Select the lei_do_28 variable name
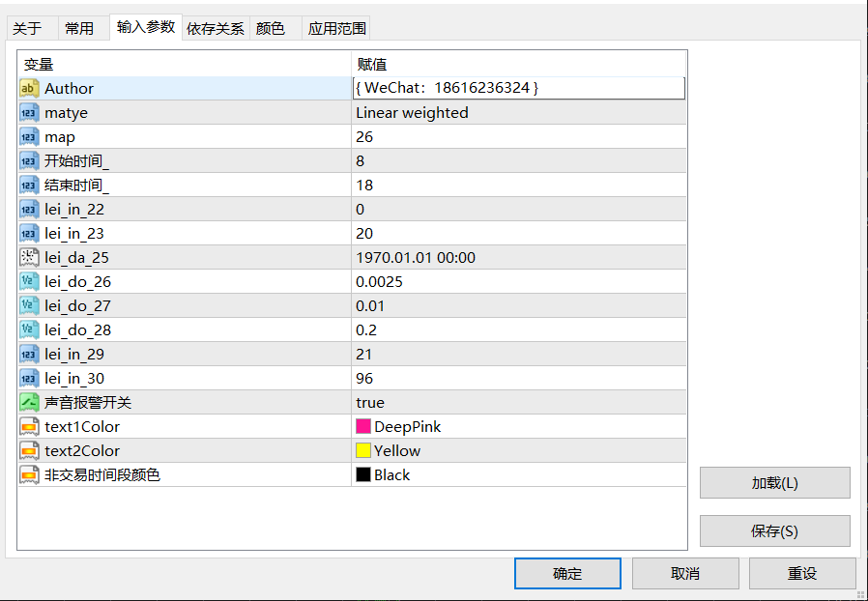Screen dimensions: 868x601 77,330
